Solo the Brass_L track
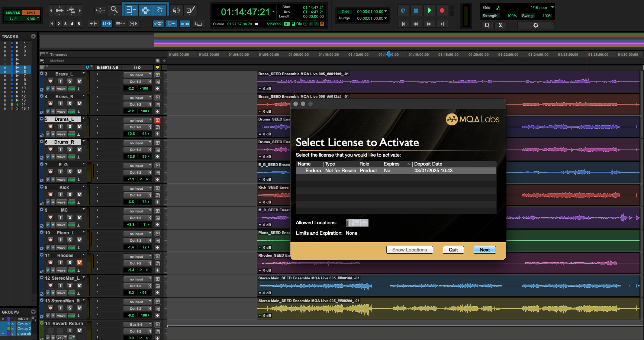The width and height of the screenshot is (644, 340). click(x=70, y=81)
